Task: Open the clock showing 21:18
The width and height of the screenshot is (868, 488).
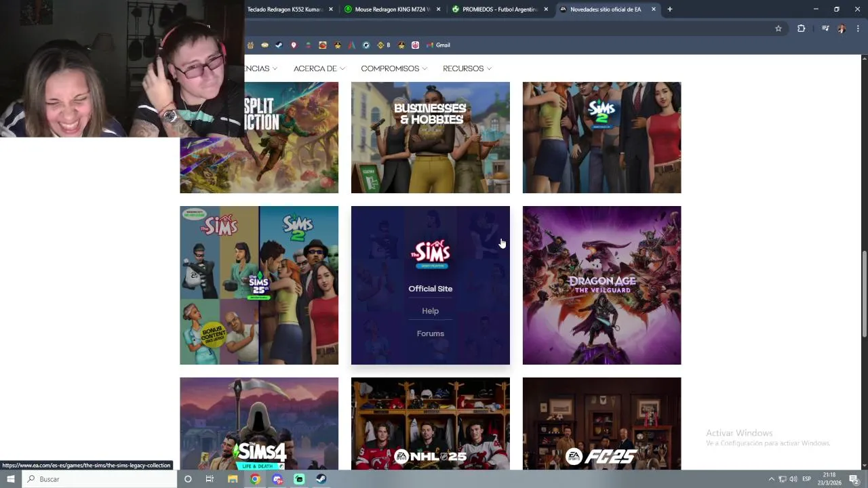Action: coord(829,479)
